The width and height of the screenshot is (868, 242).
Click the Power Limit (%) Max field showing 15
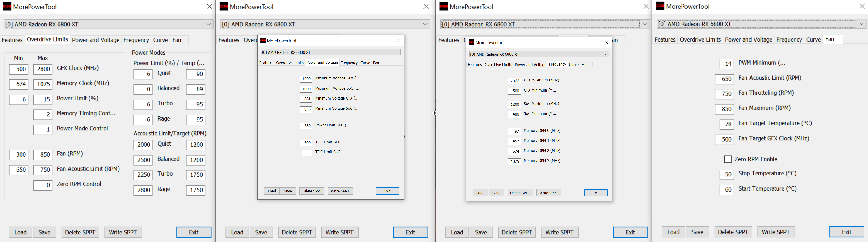click(x=43, y=100)
